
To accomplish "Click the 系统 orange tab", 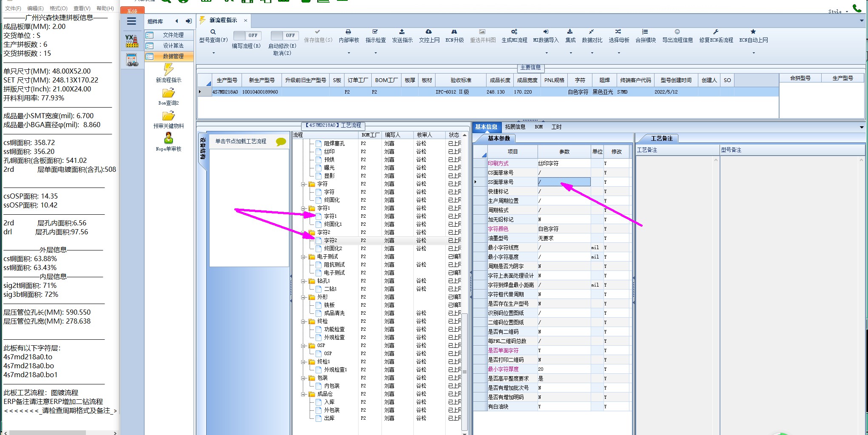I will click(132, 11).
